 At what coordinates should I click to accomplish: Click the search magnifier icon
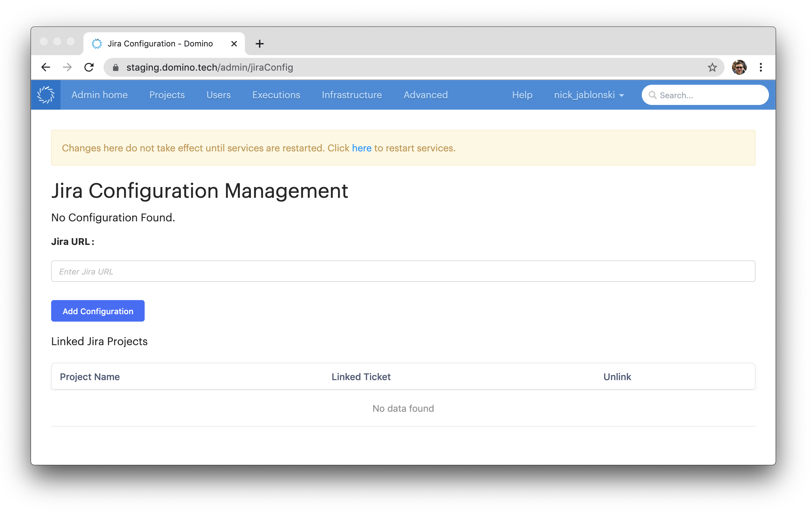tap(653, 95)
